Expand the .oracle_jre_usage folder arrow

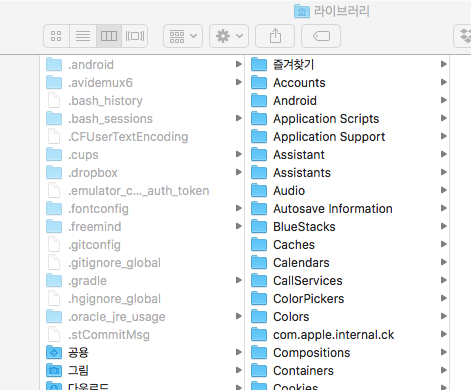tap(238, 316)
